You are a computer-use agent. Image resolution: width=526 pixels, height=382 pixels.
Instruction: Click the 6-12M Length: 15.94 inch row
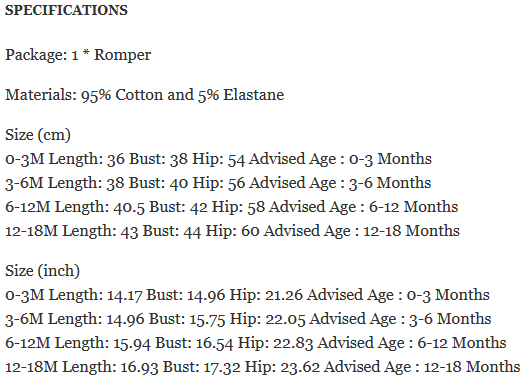tap(256, 343)
